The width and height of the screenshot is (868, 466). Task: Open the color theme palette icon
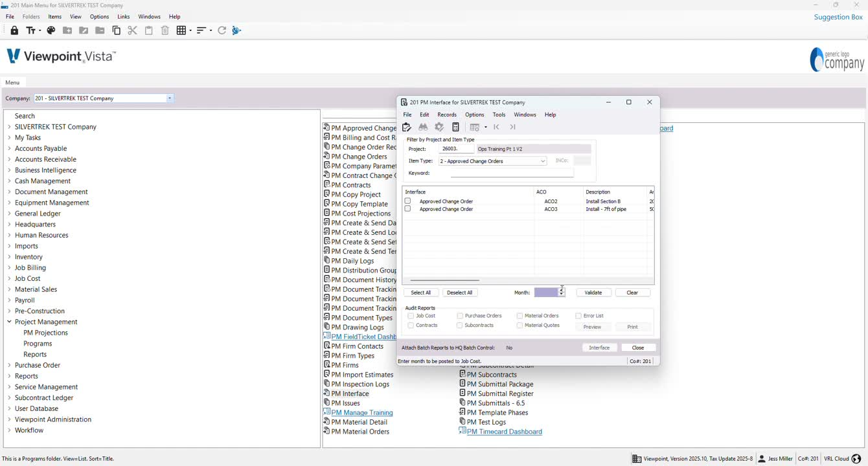[x=51, y=30]
